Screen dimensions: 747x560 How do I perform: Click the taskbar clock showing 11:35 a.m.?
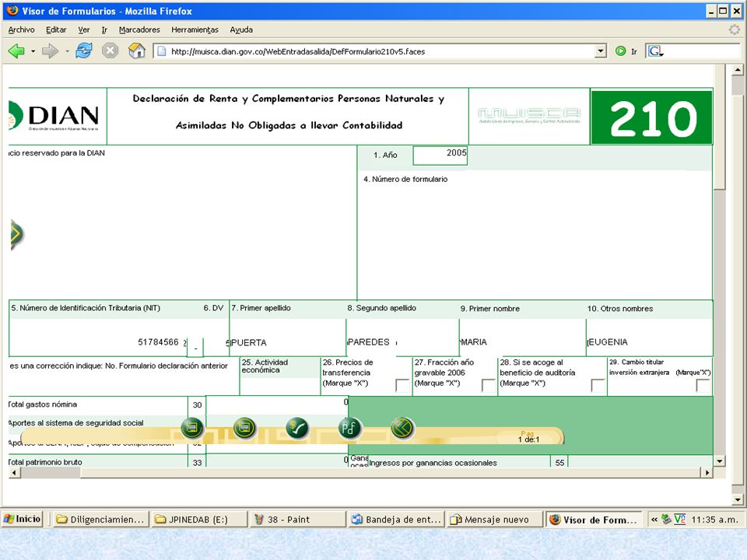click(x=714, y=520)
